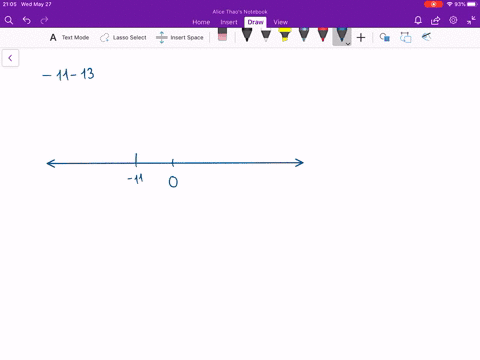Choose the red pen
Viewport: 480px width, 360px height.
pos(323,35)
